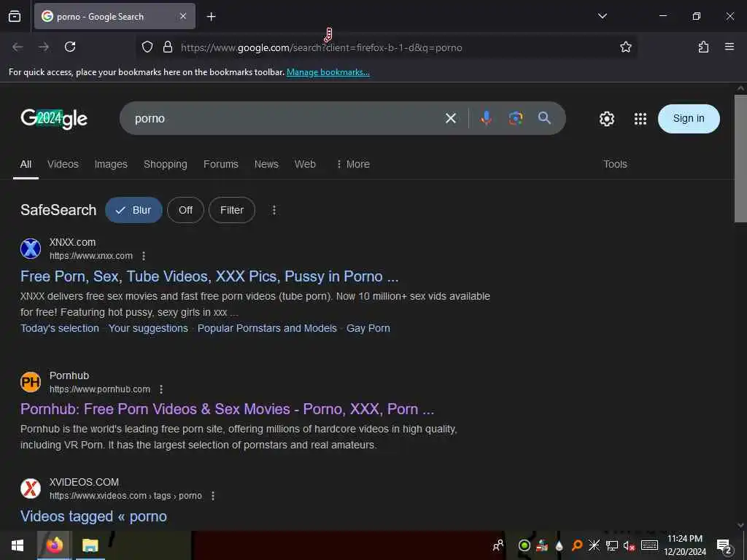
Task: Expand the list all tabs chevron
Action: [x=602, y=16]
